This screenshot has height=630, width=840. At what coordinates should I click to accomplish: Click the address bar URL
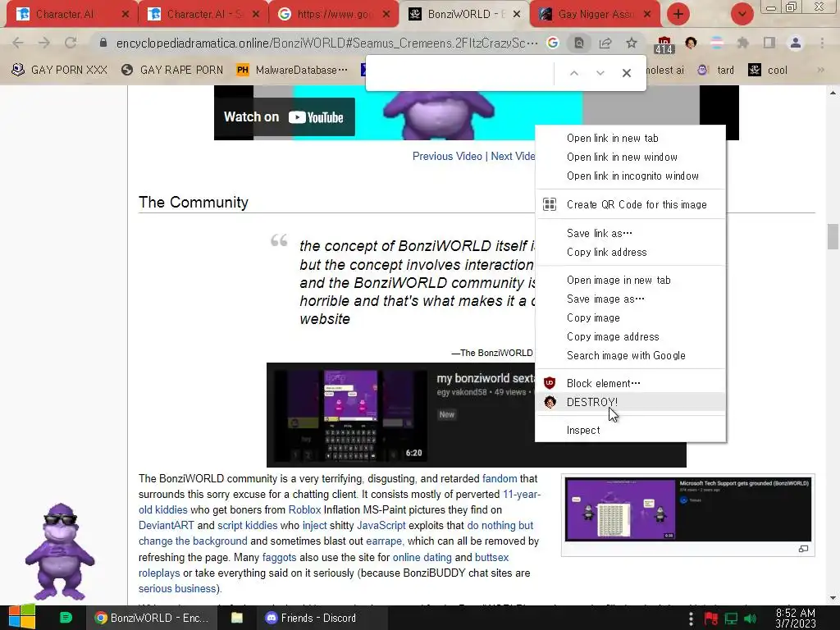pyautogui.click(x=326, y=43)
